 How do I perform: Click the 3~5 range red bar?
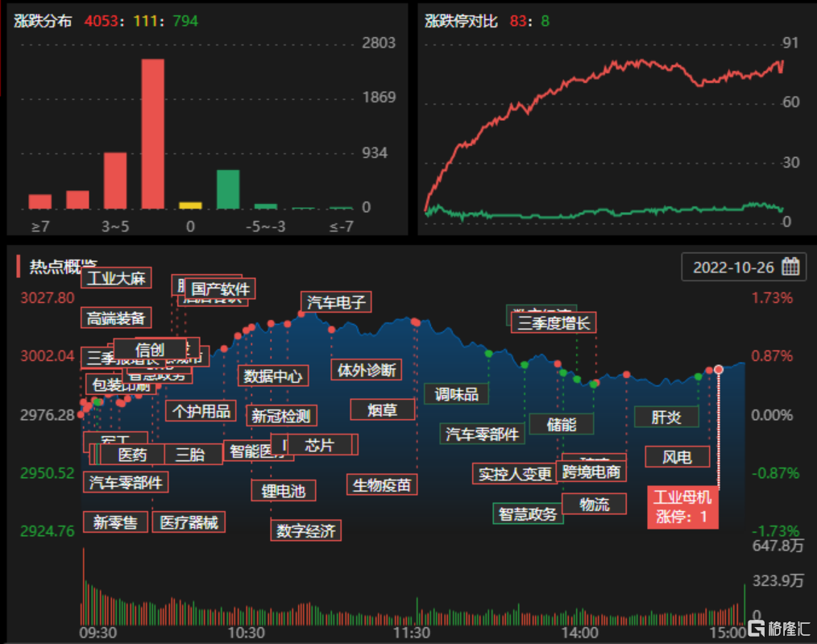pos(115,181)
